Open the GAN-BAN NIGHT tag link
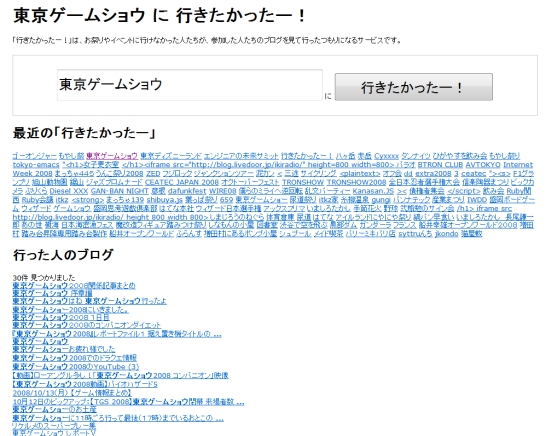The image size is (550, 436). [120, 191]
